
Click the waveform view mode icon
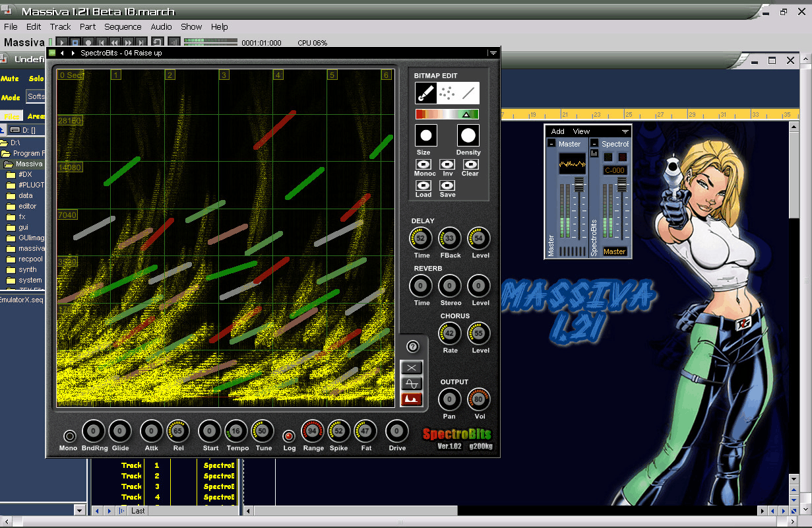(412, 383)
